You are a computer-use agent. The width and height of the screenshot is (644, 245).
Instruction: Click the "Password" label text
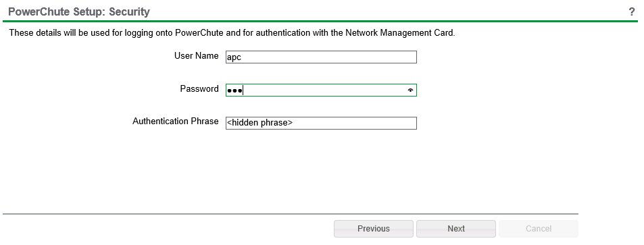(x=199, y=88)
